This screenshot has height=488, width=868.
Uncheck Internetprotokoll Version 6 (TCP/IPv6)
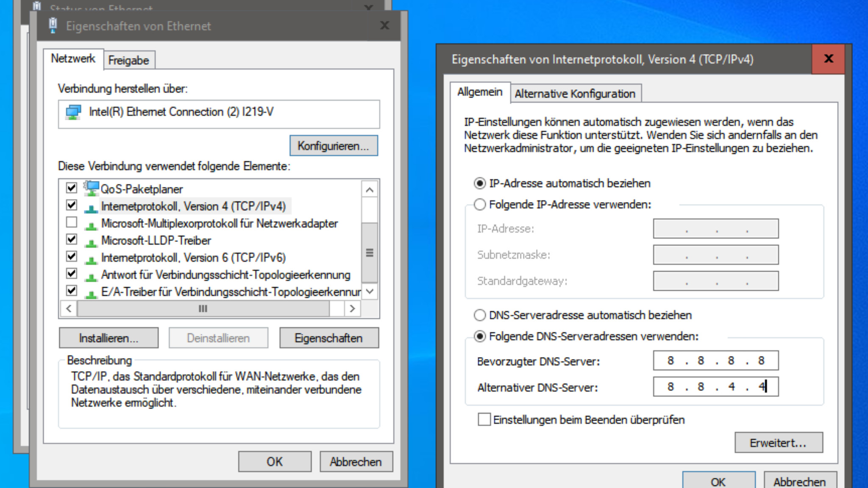pos(72,256)
